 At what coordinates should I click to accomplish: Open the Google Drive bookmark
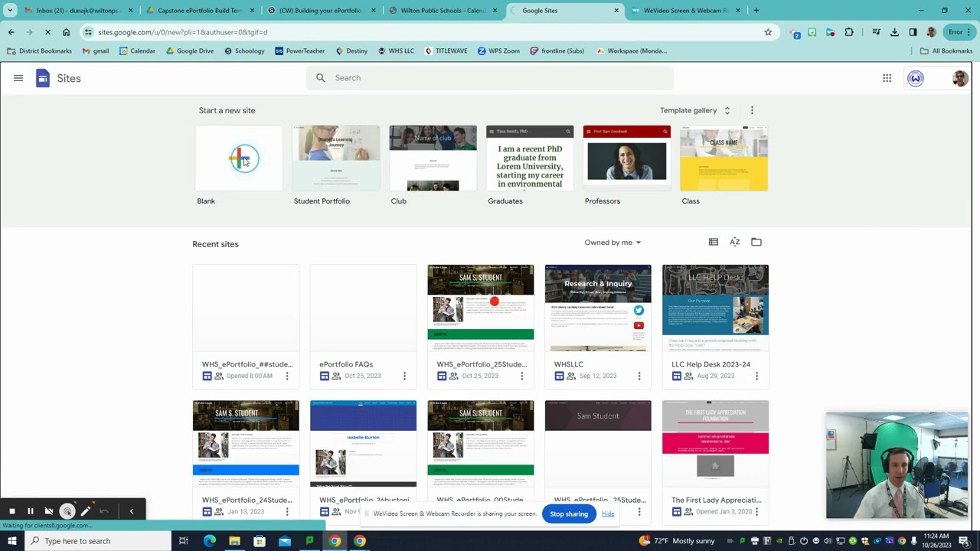pyautogui.click(x=190, y=51)
